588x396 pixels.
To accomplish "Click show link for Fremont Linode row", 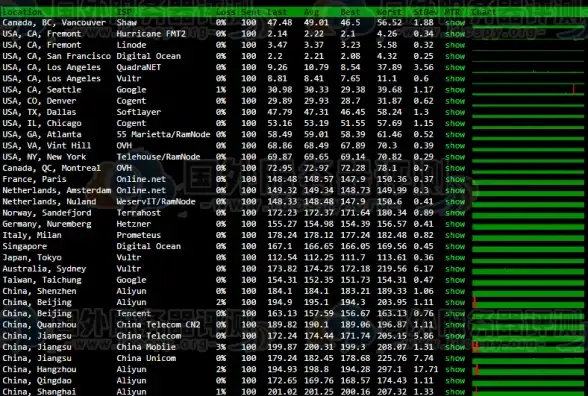I will [x=455, y=45].
